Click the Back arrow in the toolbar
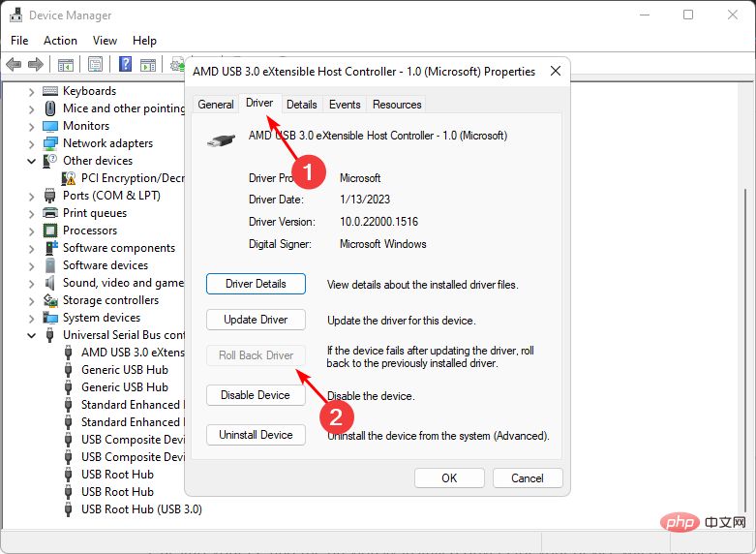 [x=14, y=65]
